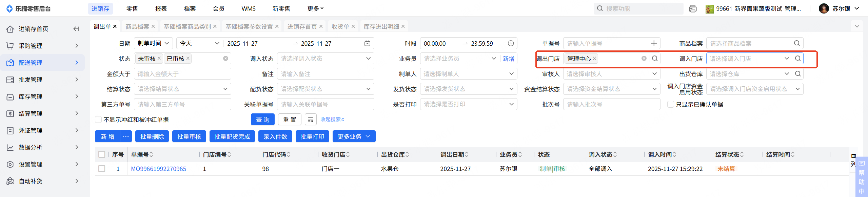
Task: Click the 查询 button
Action: click(263, 119)
